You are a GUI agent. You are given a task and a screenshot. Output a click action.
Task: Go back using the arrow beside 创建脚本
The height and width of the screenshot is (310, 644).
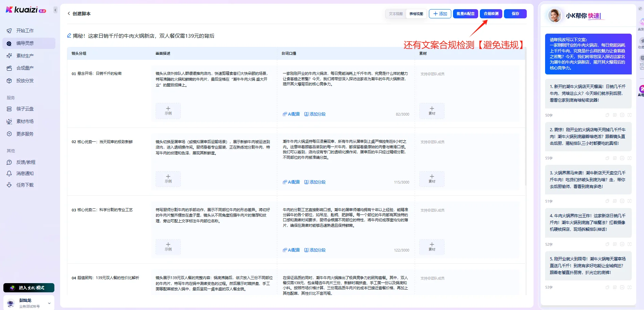(x=69, y=14)
